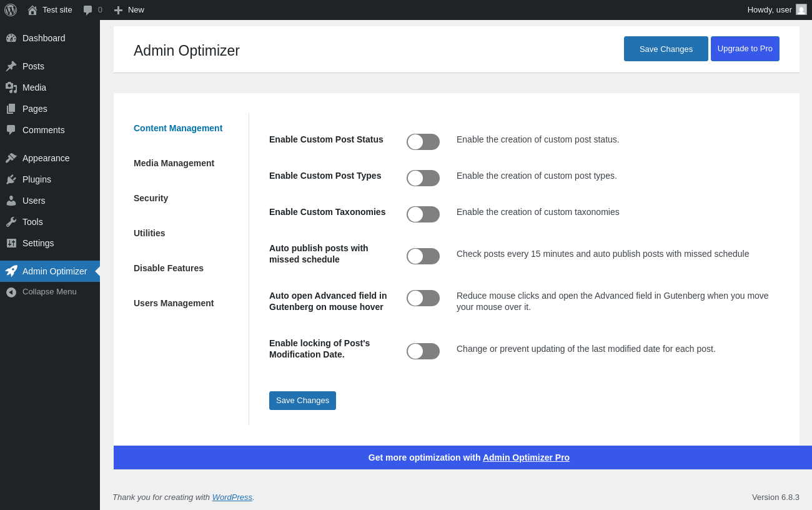Toggle Enable Custom Taxonomies switch
This screenshot has width=812, height=510.
coord(423,214)
